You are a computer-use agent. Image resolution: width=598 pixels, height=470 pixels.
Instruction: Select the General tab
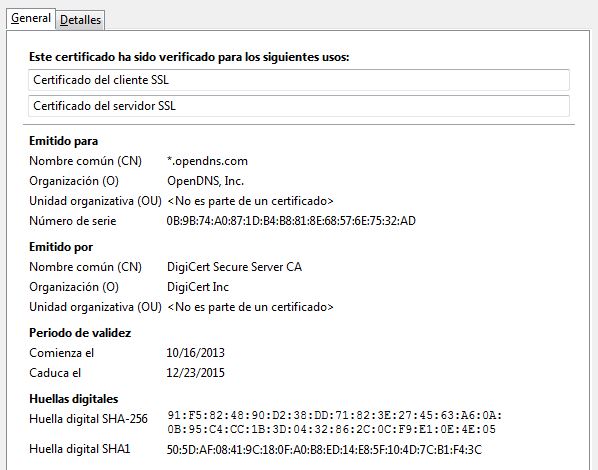click(31, 18)
